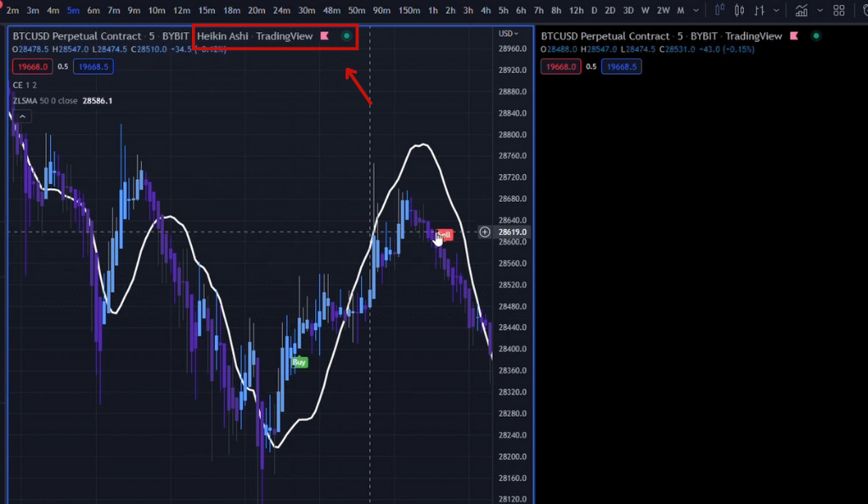Switch to the 3h timeframe
Image resolution: width=868 pixels, height=504 pixels.
coord(468,10)
